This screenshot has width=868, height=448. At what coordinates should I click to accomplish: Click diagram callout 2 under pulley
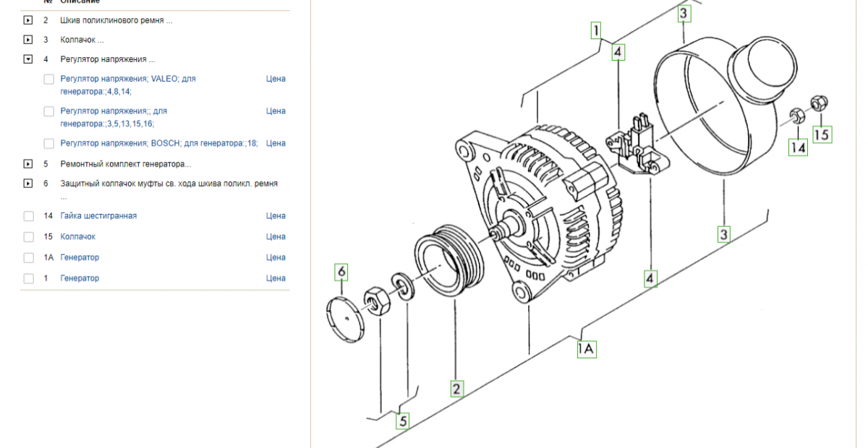[456, 389]
